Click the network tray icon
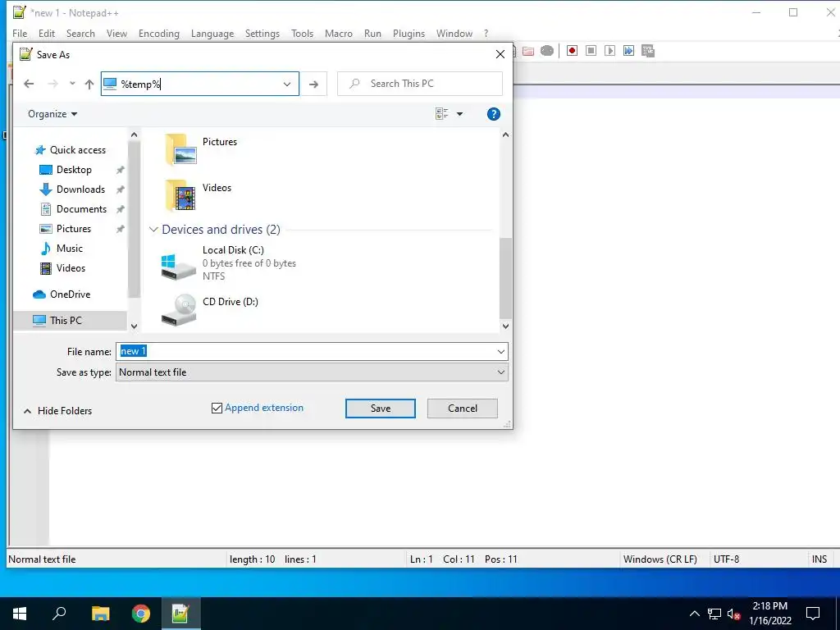840x630 pixels. coord(714,614)
